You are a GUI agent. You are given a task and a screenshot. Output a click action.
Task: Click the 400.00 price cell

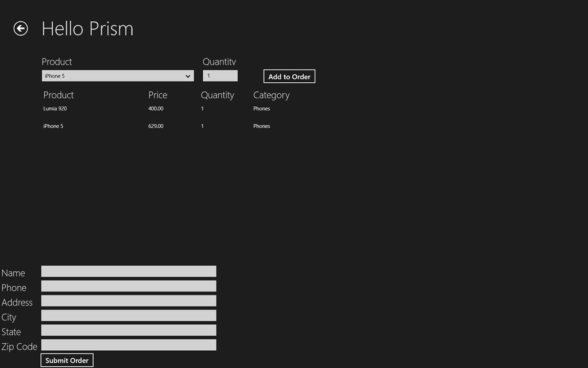[156, 109]
